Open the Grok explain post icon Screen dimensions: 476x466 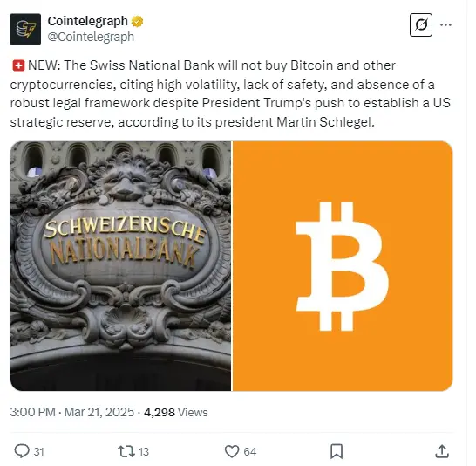point(421,25)
